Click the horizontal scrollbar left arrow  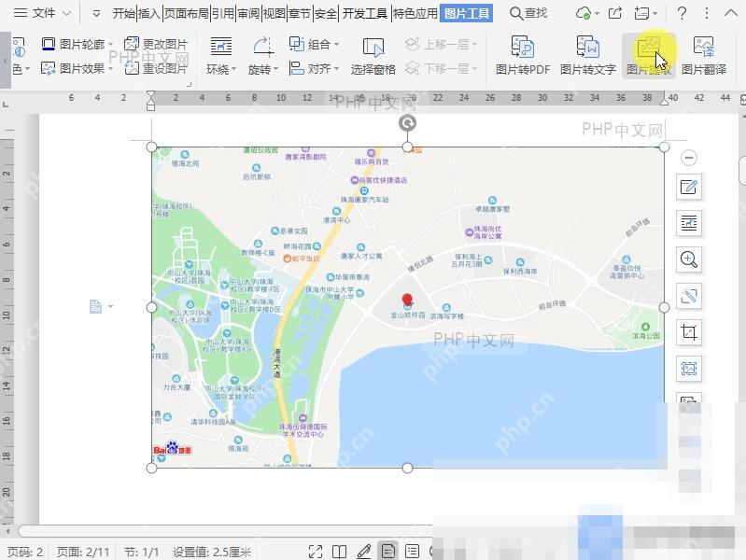tap(7, 530)
